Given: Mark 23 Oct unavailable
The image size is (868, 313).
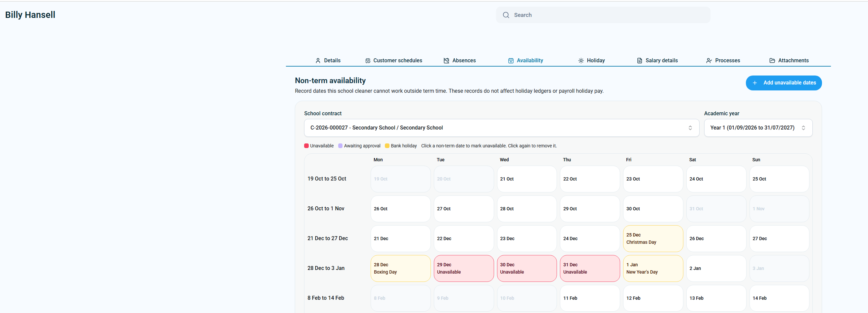Looking at the screenshot, I should (653, 179).
